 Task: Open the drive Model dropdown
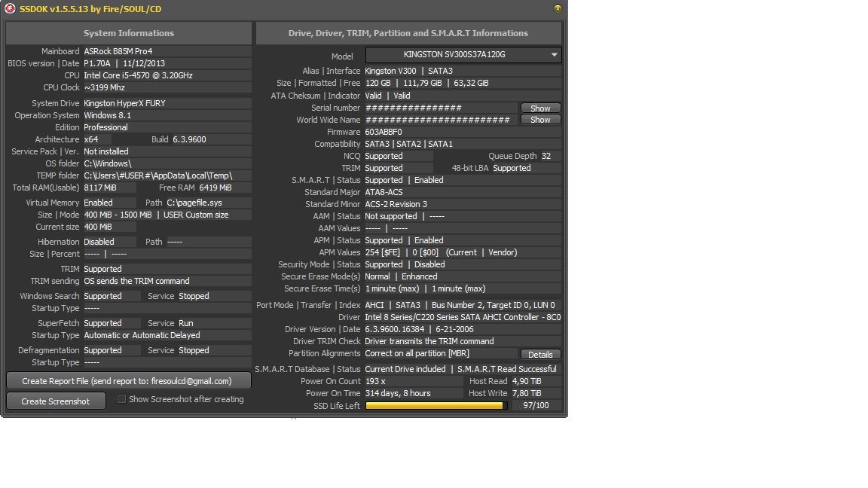click(463, 55)
